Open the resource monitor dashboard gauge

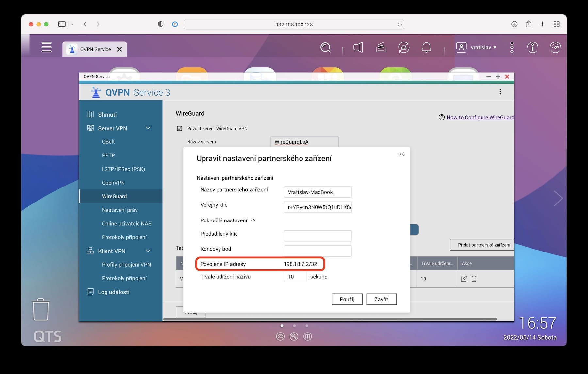pos(555,48)
